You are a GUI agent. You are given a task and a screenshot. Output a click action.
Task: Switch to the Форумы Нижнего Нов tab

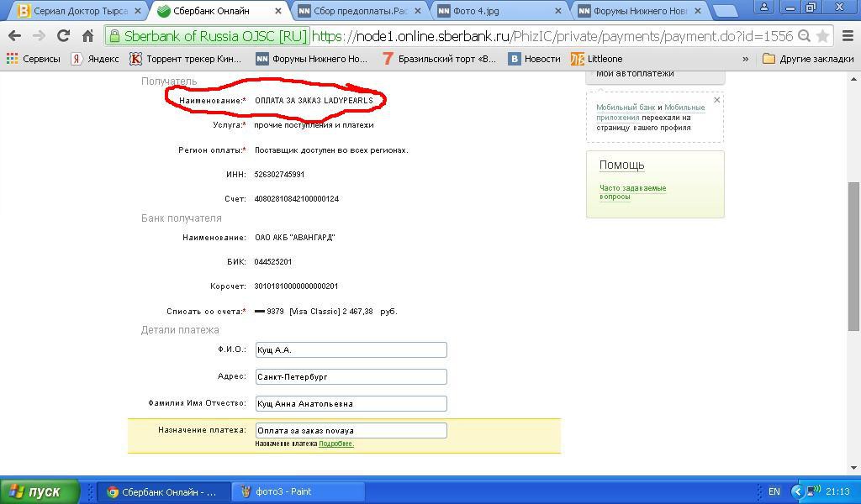(640, 11)
